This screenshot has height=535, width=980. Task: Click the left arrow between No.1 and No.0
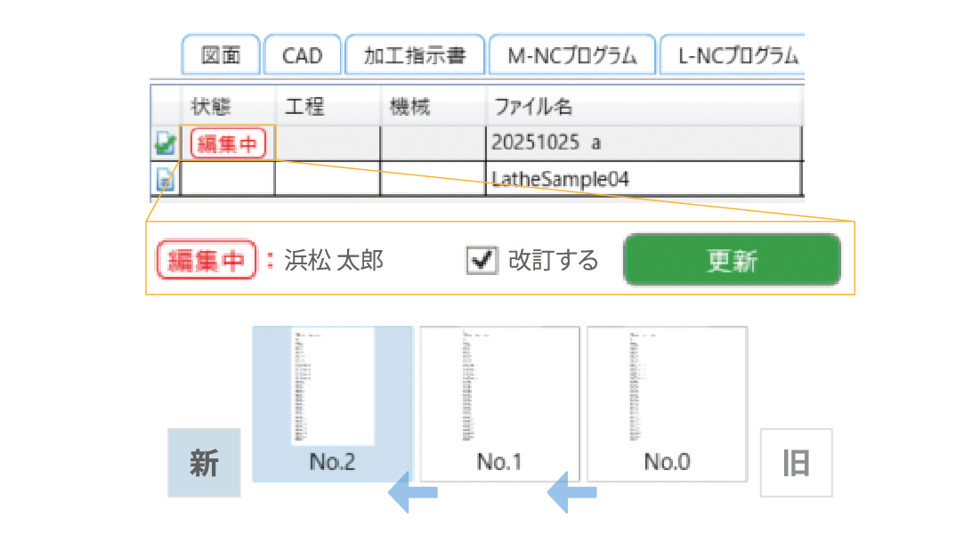(571, 492)
